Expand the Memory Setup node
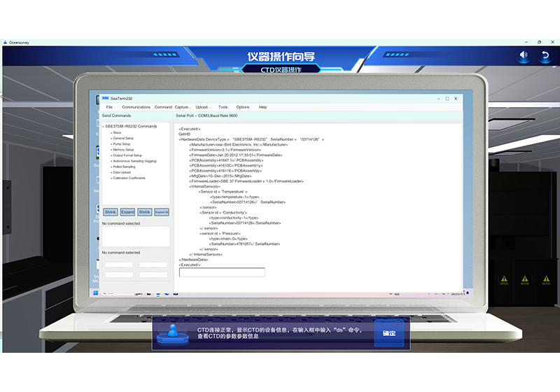This screenshot has height=392, width=560. (x=111, y=150)
